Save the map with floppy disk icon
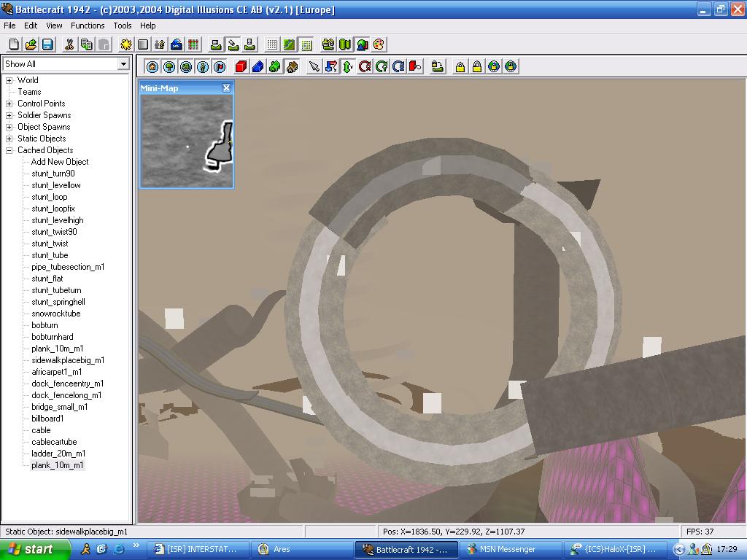The height and width of the screenshot is (560, 747). coord(47,44)
